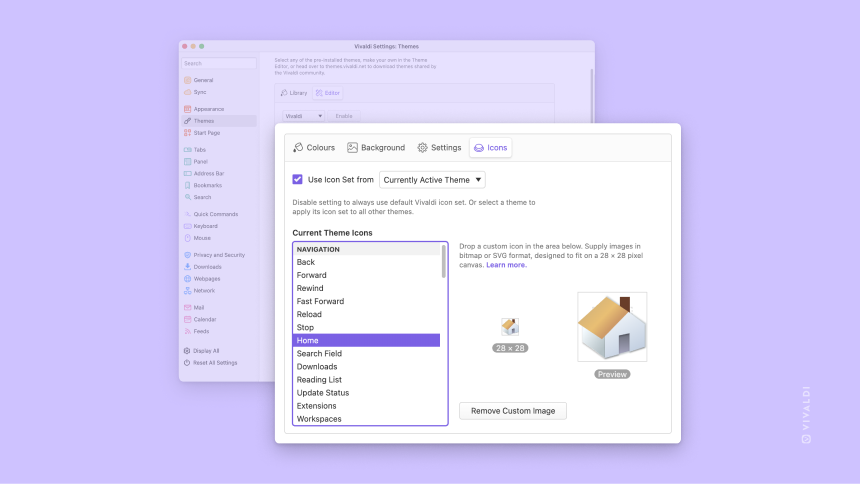This screenshot has height=484, width=860.
Task: Click the Tabs icon in settings sidebar
Action: [x=188, y=150]
